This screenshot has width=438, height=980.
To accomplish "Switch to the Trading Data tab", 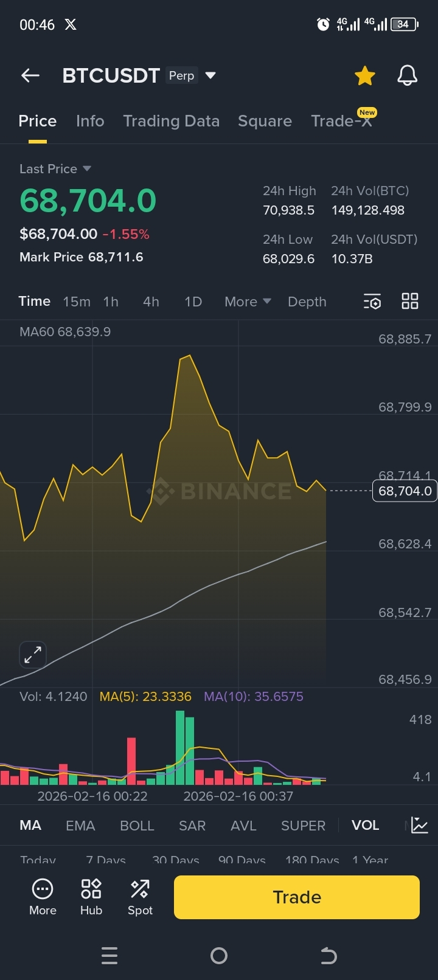I will point(171,121).
